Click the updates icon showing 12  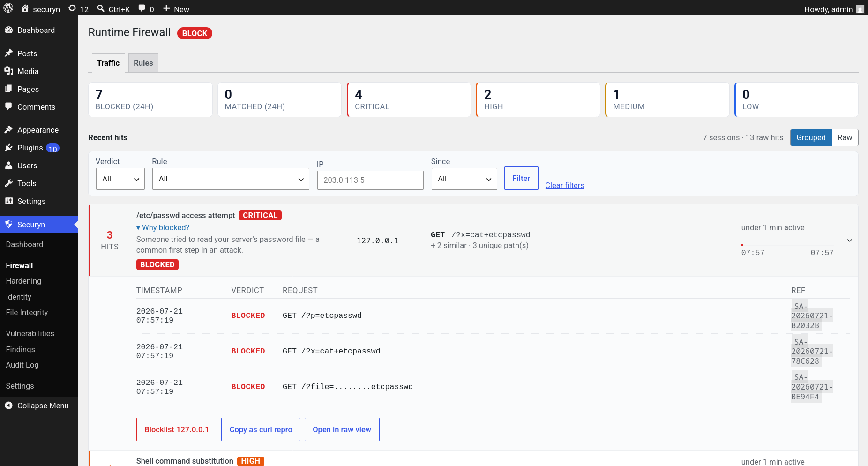point(72,8)
